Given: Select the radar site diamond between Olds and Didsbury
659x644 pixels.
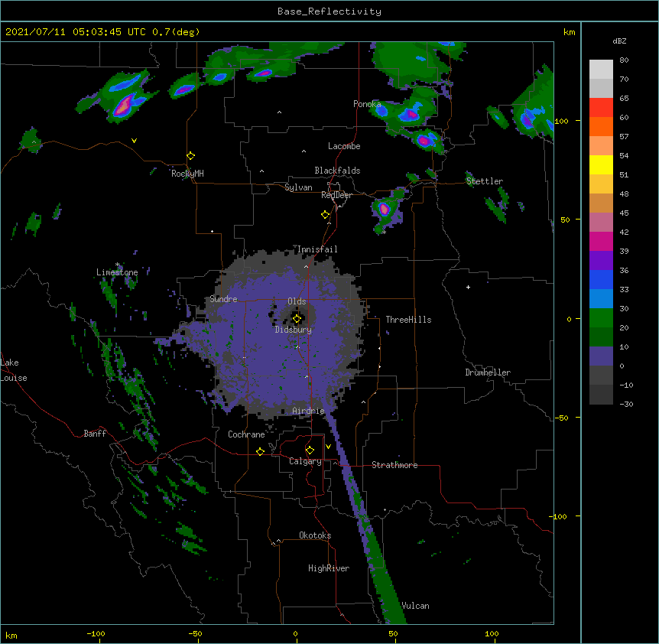Looking at the screenshot, I should [297, 319].
